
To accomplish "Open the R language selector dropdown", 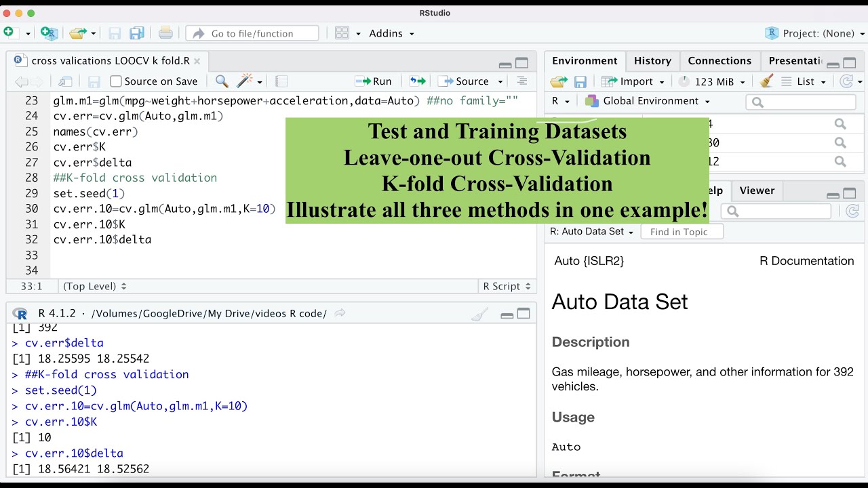I will pos(560,101).
